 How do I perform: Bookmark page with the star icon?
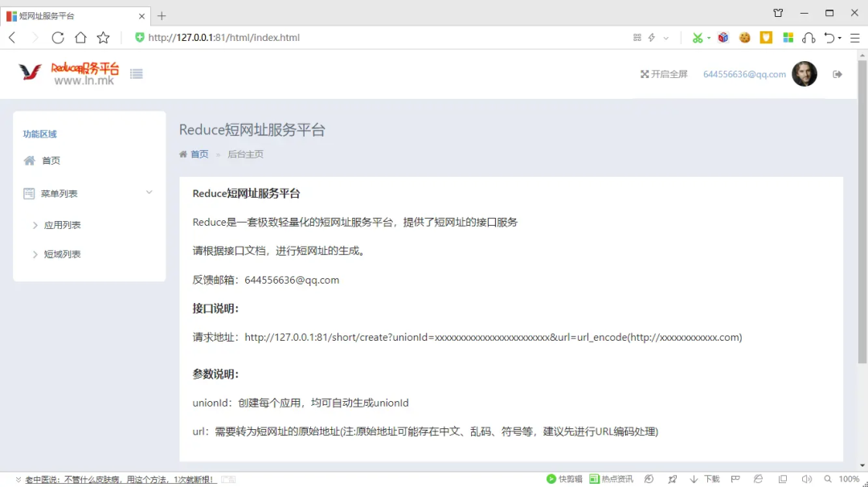[x=103, y=38]
